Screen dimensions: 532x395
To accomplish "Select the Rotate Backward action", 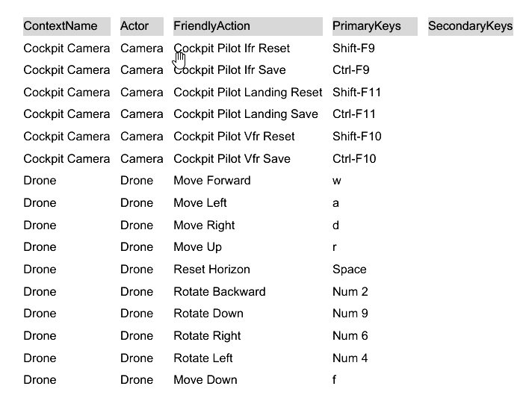I will tap(220, 292).
